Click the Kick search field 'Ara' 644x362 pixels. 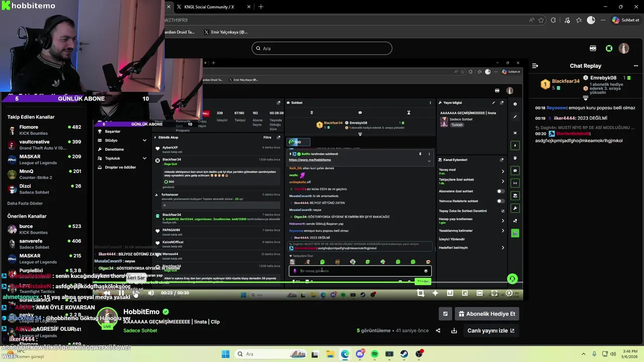[322, 48]
